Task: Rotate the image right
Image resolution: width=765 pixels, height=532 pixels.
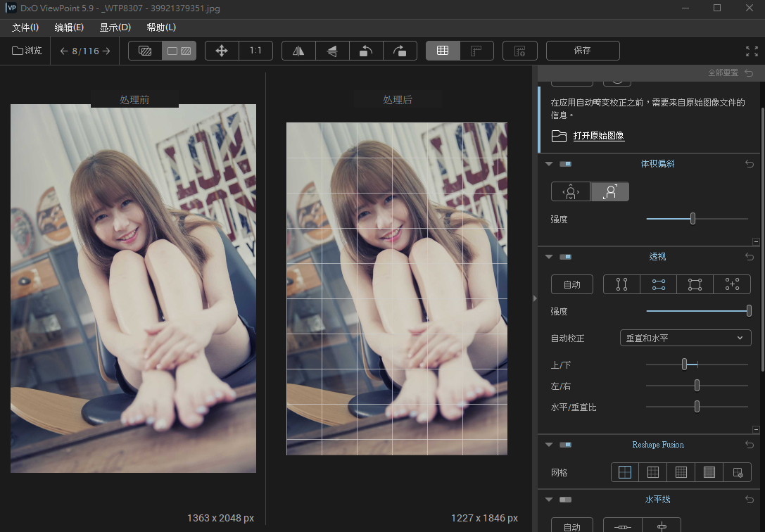Action: (x=400, y=51)
